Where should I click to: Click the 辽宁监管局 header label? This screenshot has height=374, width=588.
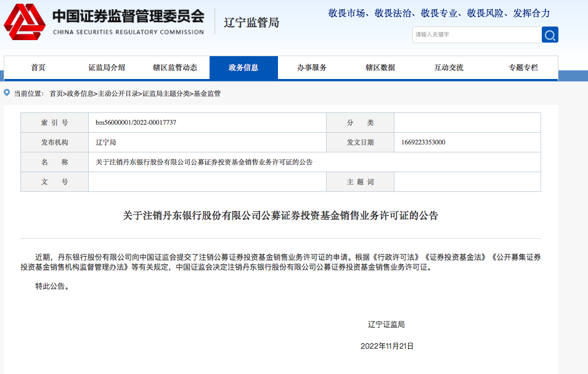251,23
